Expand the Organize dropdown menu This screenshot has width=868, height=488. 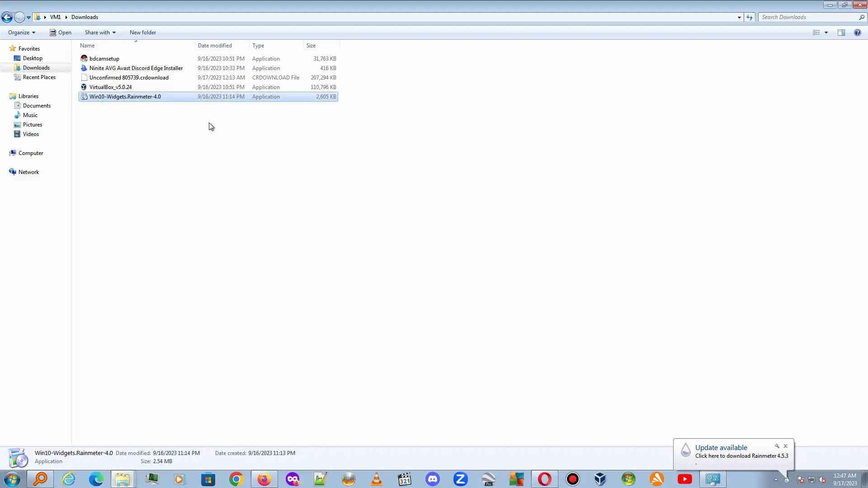21,33
